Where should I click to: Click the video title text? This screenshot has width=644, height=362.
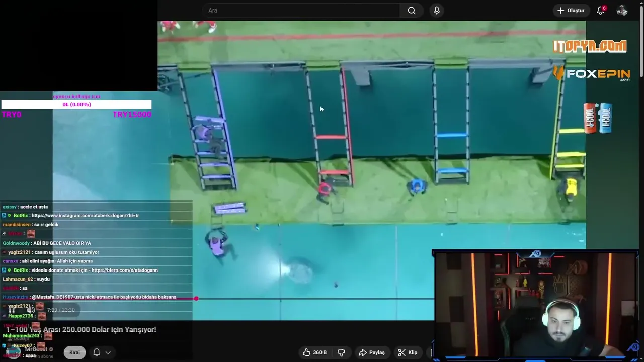pyautogui.click(x=81, y=330)
